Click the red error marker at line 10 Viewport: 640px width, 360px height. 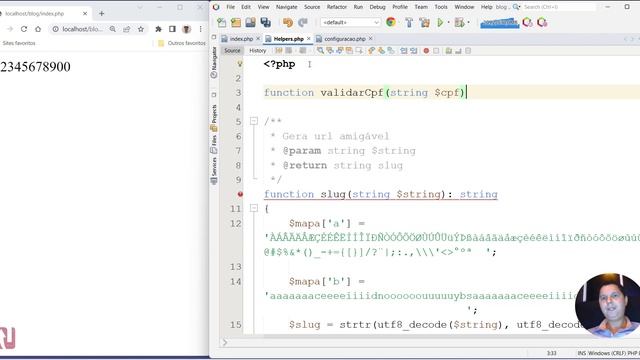point(240,194)
